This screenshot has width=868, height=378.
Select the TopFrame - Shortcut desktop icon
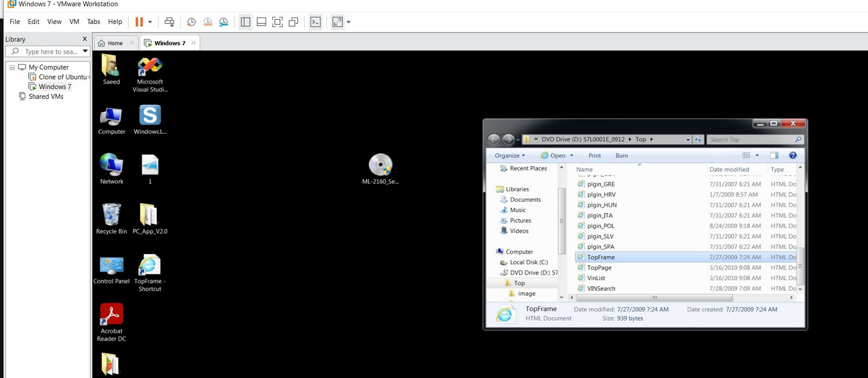[x=150, y=273]
